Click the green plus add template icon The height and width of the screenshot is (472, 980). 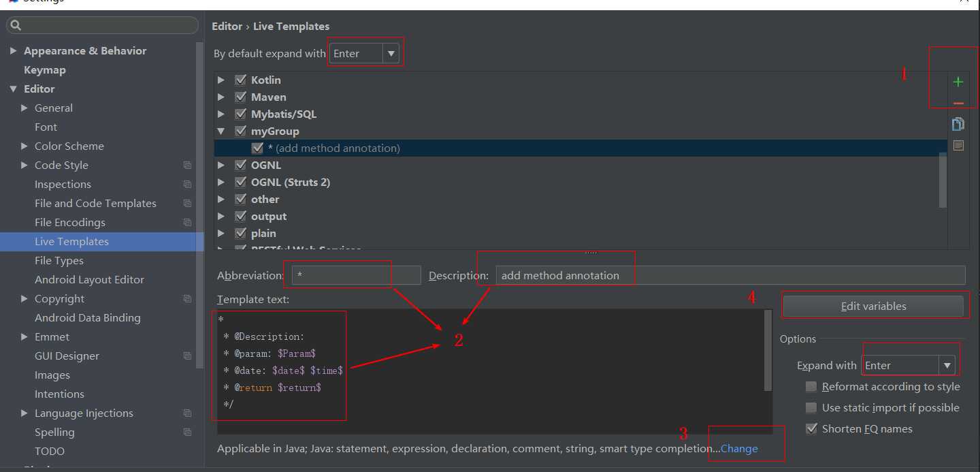click(958, 82)
